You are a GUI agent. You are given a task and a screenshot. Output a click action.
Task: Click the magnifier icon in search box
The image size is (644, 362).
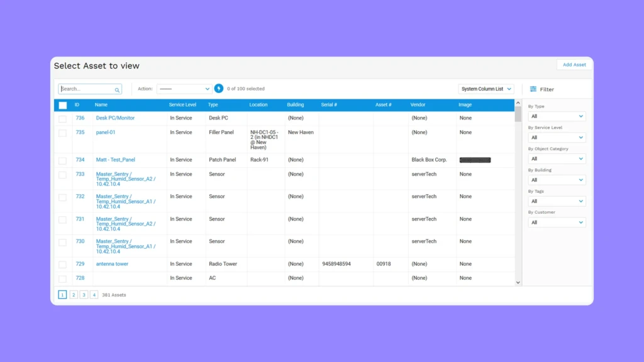[117, 90]
